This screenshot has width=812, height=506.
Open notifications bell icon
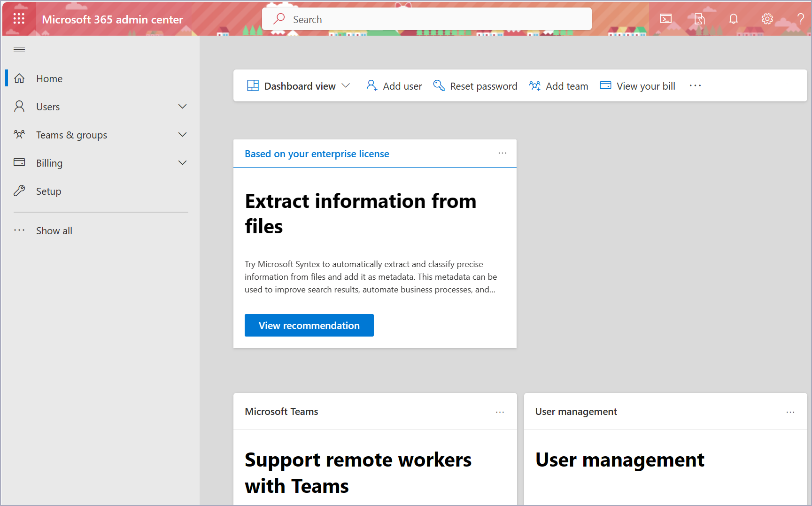pyautogui.click(x=734, y=19)
